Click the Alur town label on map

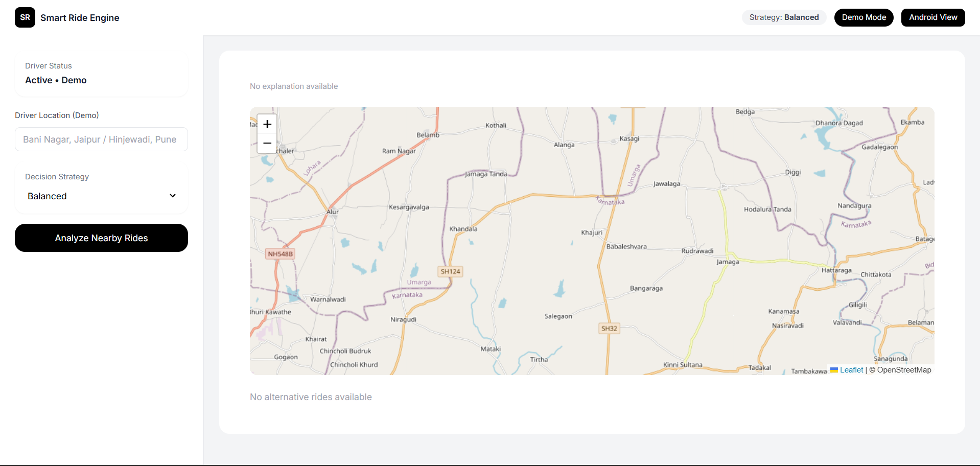(332, 212)
